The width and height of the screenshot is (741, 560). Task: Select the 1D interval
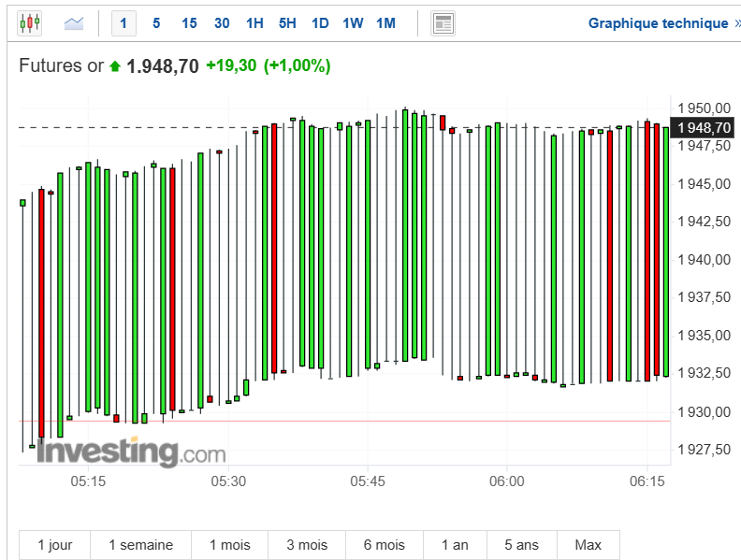pos(320,23)
